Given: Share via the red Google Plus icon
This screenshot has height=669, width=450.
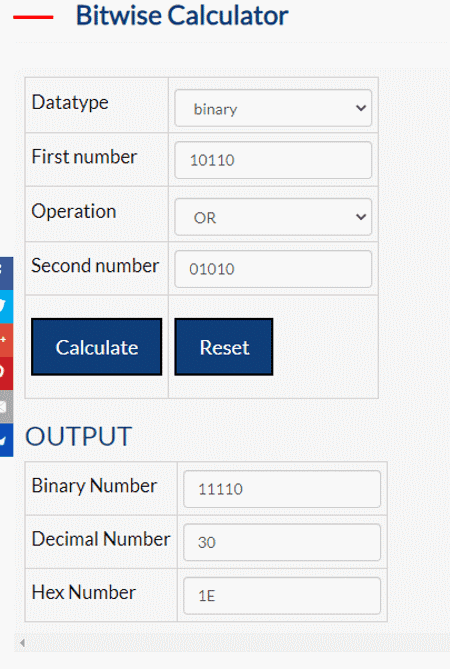Looking at the screenshot, I should pos(6,340).
